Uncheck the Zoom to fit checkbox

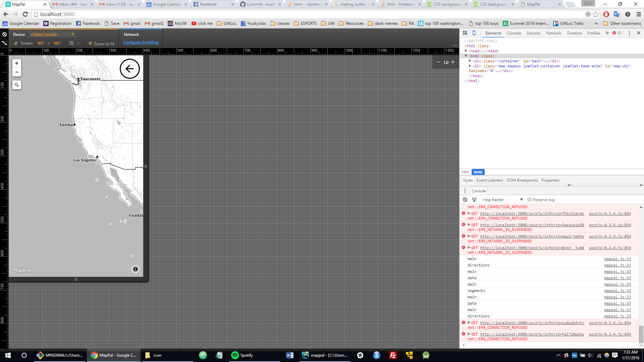pos(90,43)
